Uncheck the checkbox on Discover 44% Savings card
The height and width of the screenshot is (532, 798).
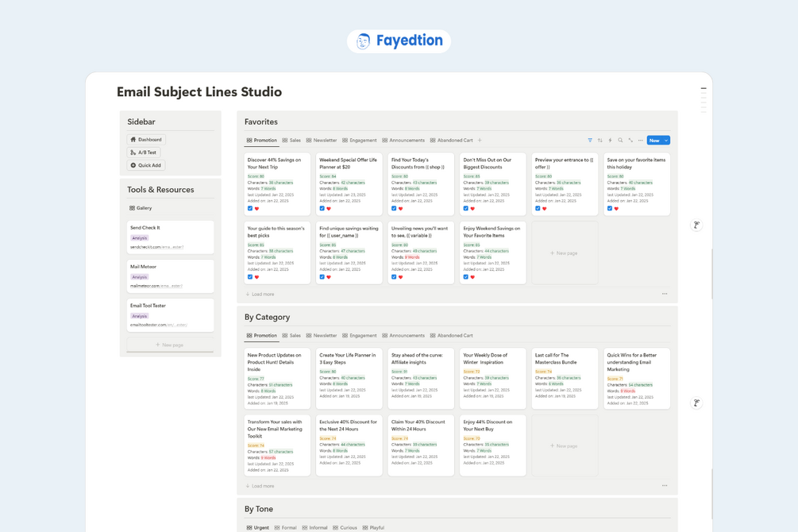(250, 208)
